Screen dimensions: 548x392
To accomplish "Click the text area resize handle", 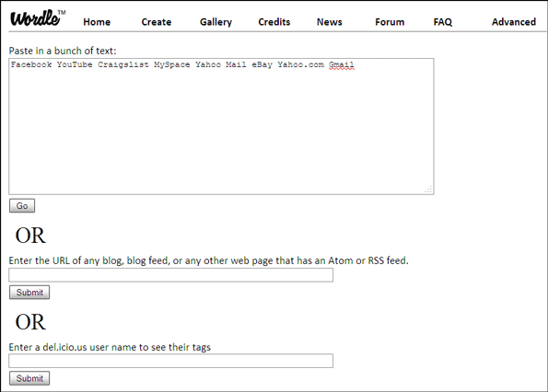I will pos(429,190).
